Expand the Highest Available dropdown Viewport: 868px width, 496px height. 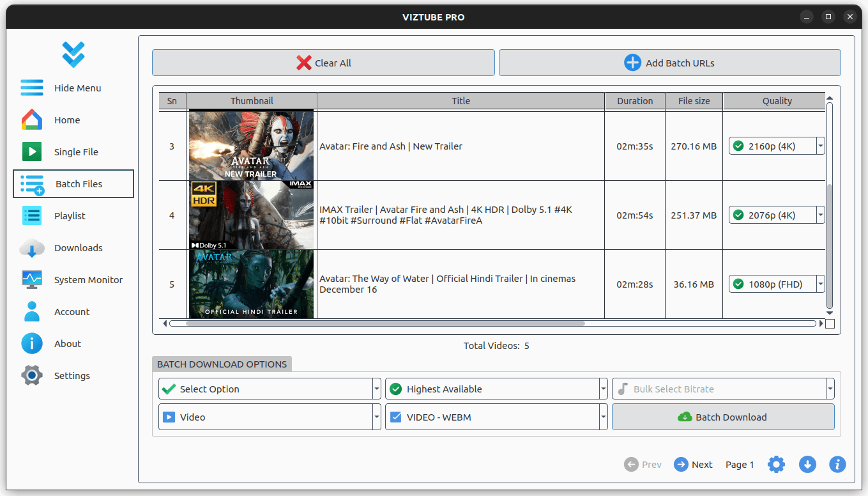pyautogui.click(x=496, y=389)
